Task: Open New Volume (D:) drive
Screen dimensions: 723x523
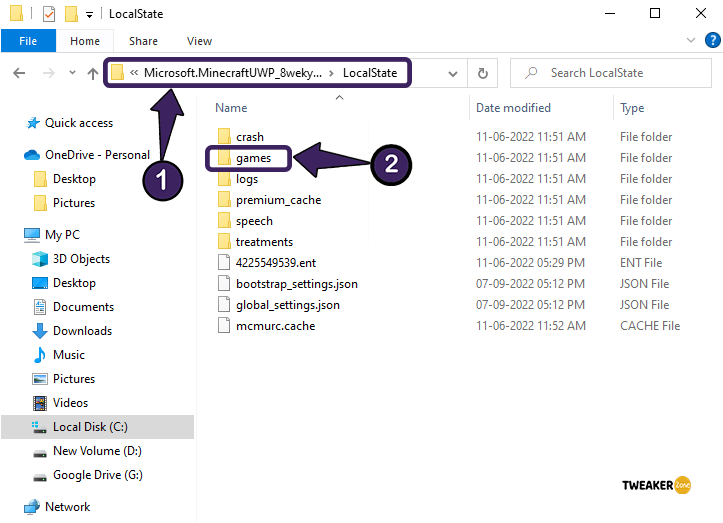Action: (x=97, y=451)
